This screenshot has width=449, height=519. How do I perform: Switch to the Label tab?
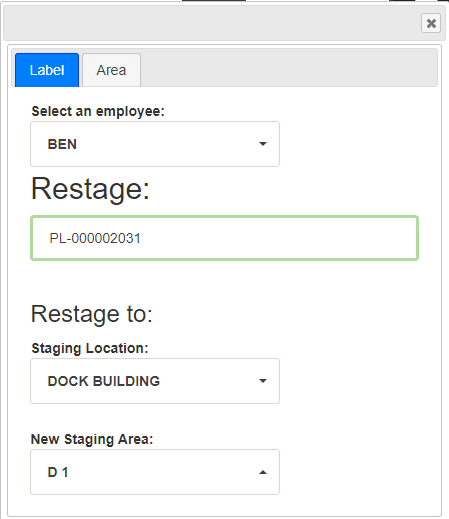click(x=47, y=70)
